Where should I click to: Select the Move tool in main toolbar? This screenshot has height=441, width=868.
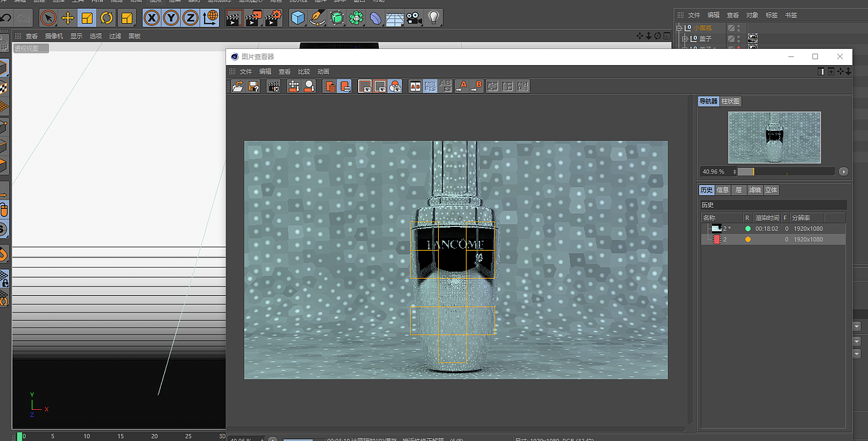68,18
